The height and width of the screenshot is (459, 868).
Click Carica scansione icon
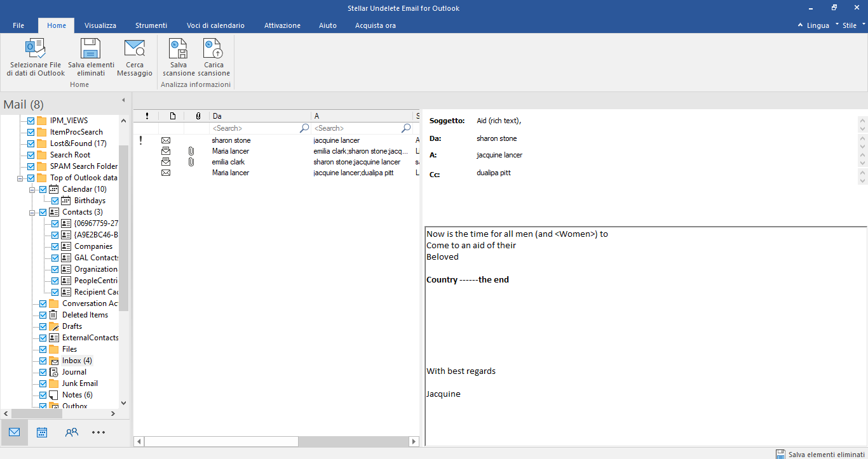[214, 49]
